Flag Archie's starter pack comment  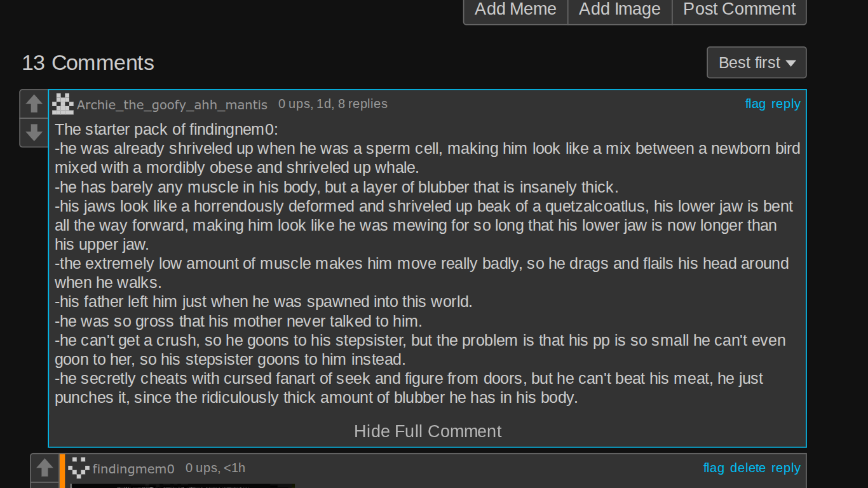[x=755, y=104]
